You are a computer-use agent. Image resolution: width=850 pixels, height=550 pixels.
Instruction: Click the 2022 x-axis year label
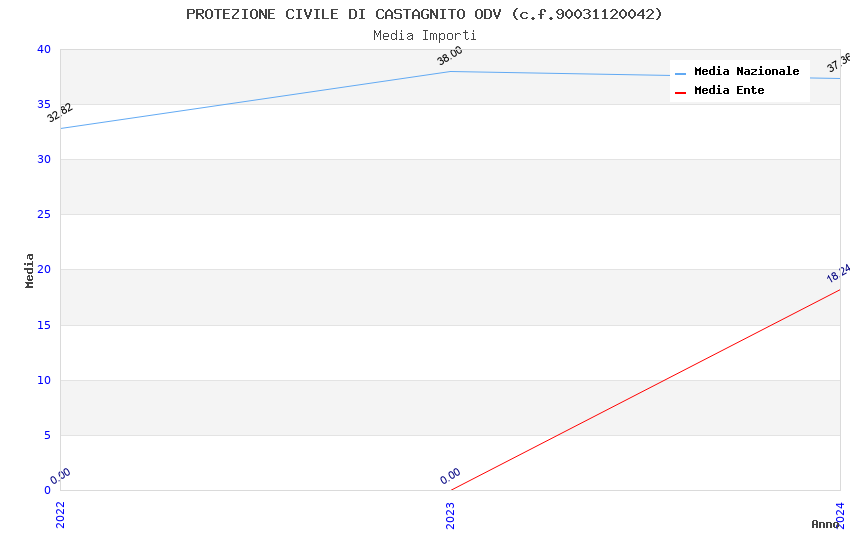point(60,514)
